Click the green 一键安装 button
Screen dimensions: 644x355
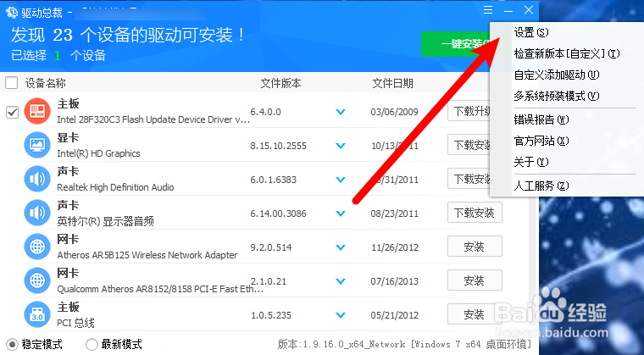pos(456,44)
